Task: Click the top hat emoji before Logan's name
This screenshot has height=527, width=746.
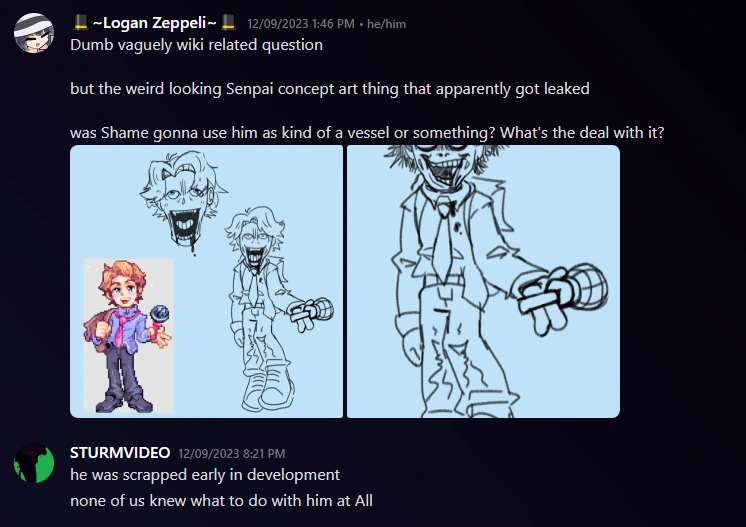Action: (81, 22)
